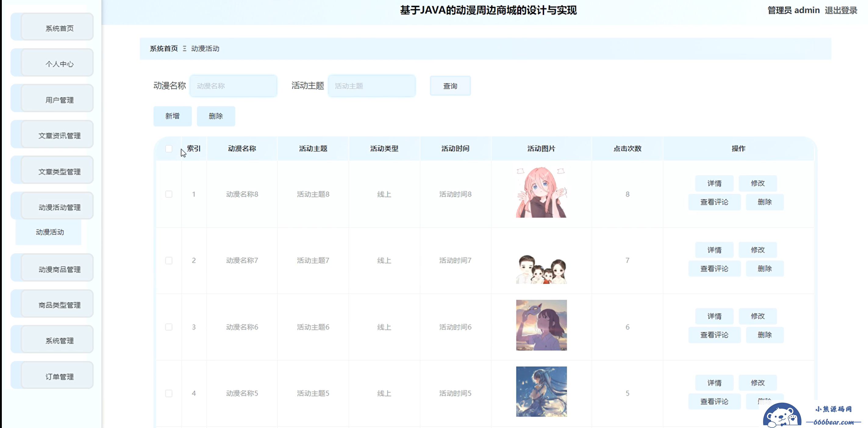Screen dimensions: 868x428
Task: Click the 新增 button
Action: [x=173, y=116]
